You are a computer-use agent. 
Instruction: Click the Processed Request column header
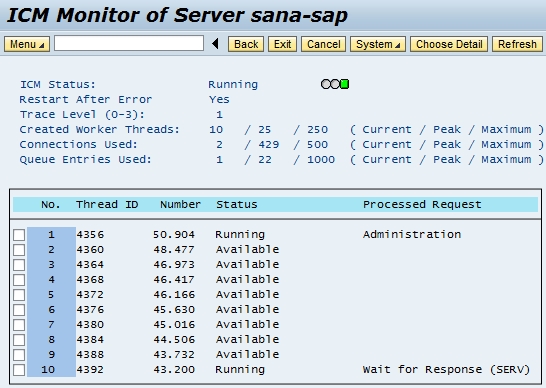point(422,204)
